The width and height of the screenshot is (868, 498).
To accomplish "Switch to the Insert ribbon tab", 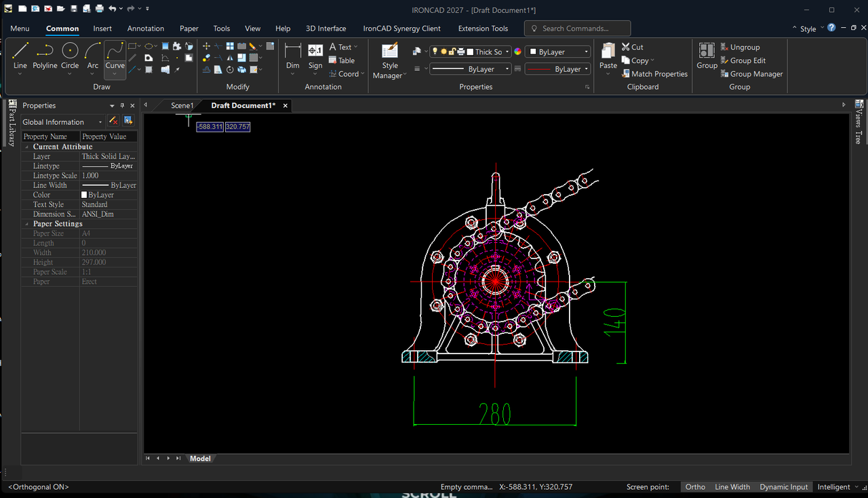I will coord(102,28).
